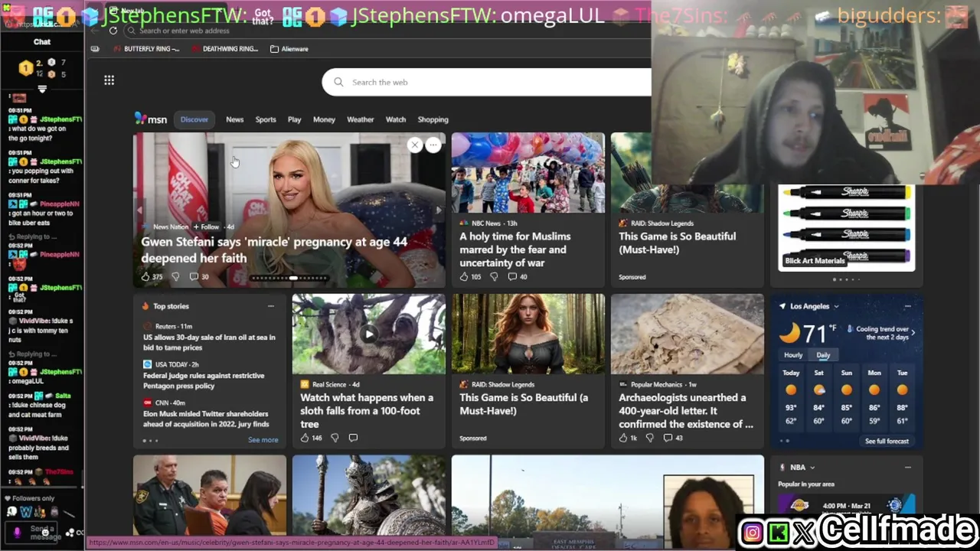
Task: Switch weather forecast to Hourly
Action: (793, 355)
